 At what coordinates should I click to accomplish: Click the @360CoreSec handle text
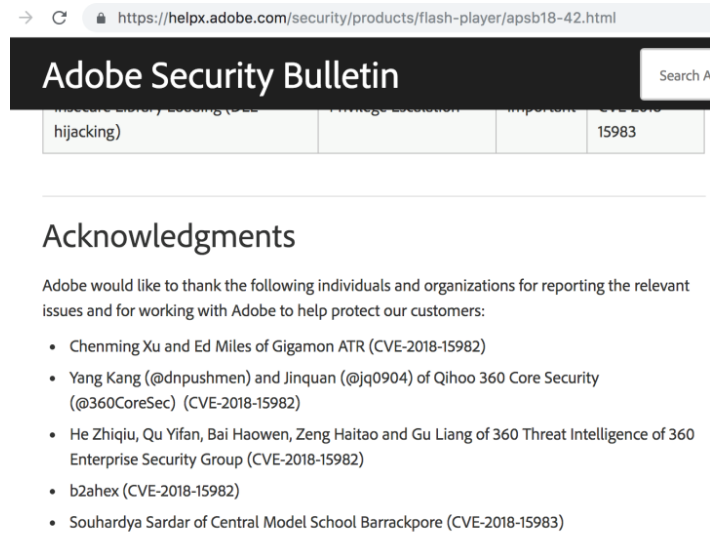pos(123,403)
